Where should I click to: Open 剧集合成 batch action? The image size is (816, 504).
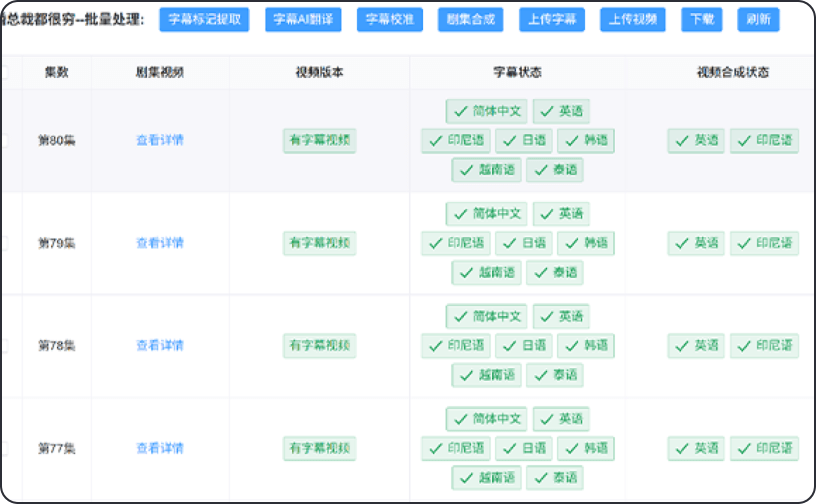tap(471, 19)
